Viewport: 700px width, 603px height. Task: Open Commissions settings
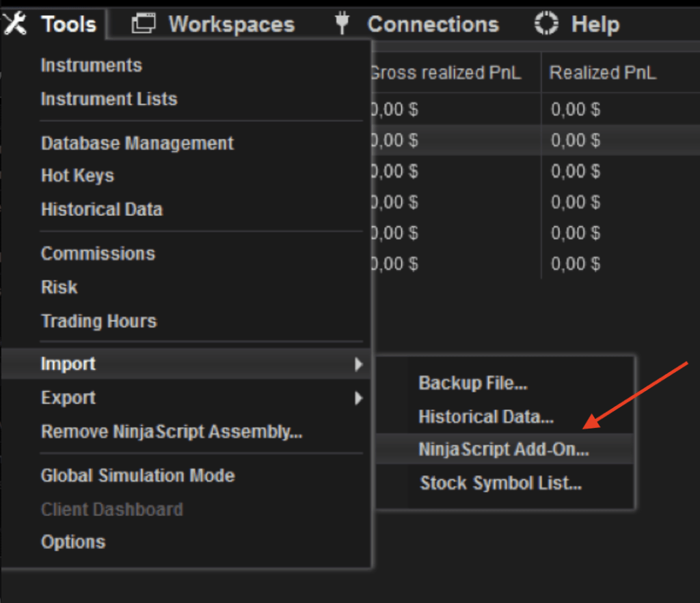[x=98, y=253]
